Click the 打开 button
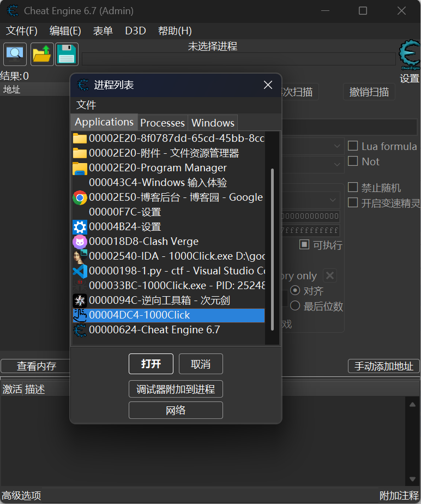The height and width of the screenshot is (504, 421). coord(151,364)
